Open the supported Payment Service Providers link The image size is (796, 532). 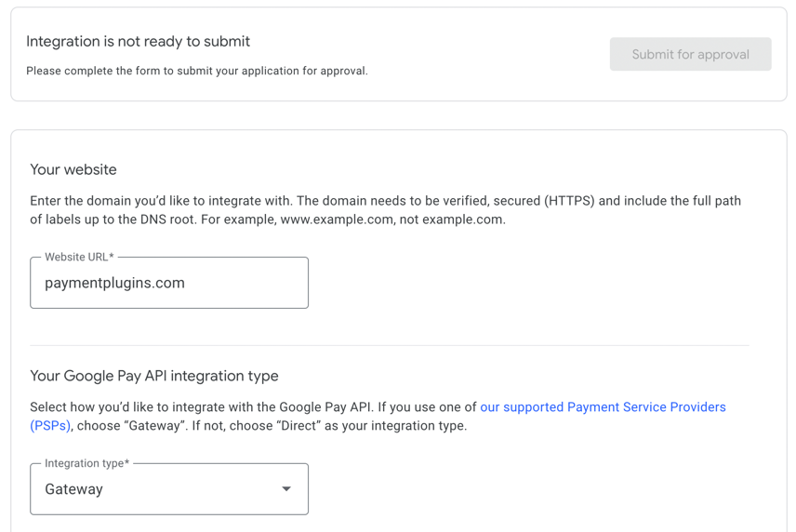point(604,407)
